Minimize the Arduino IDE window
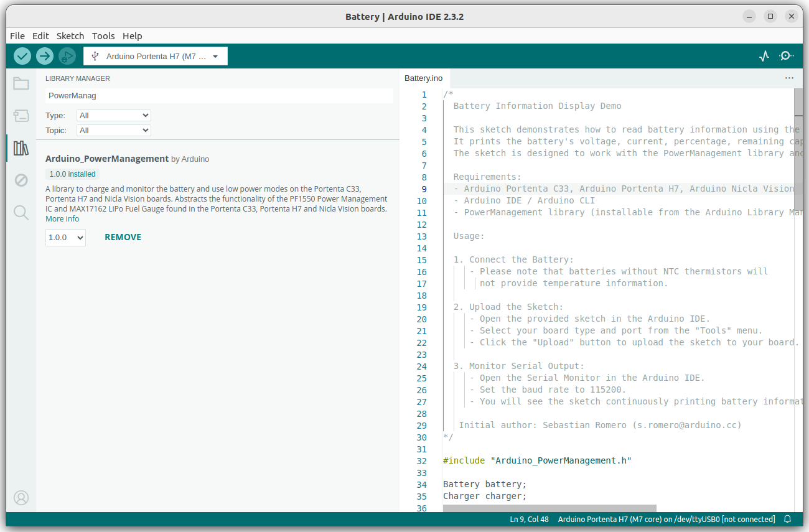This screenshot has width=809, height=532. (x=750, y=17)
